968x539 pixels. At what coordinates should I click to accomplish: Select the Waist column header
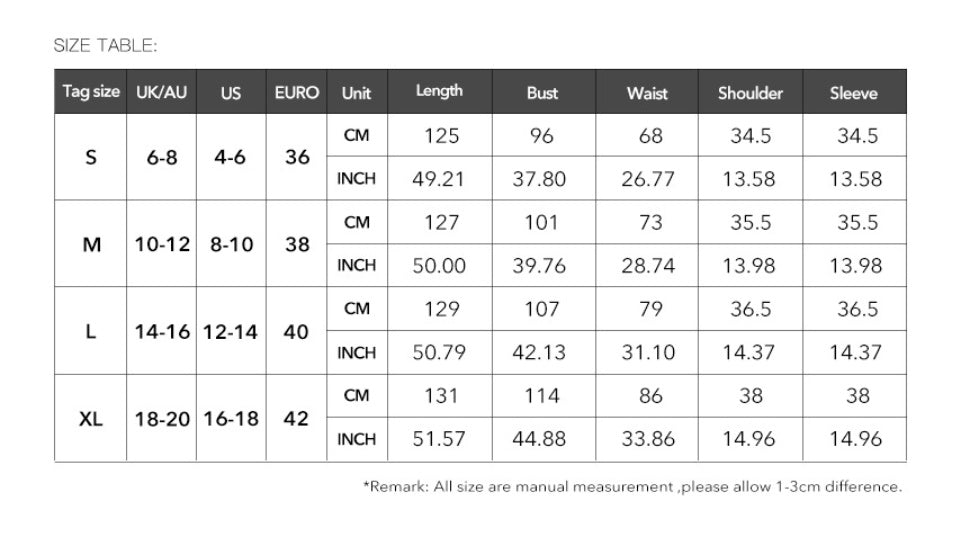[647, 93]
